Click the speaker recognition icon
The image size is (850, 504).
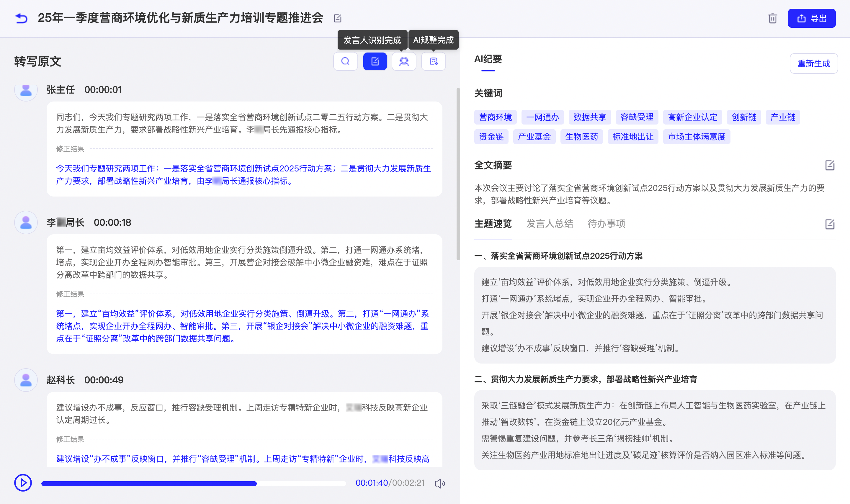404,61
